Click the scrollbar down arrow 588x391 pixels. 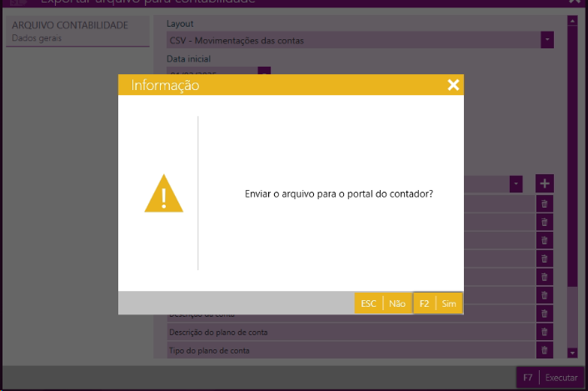pos(572,353)
